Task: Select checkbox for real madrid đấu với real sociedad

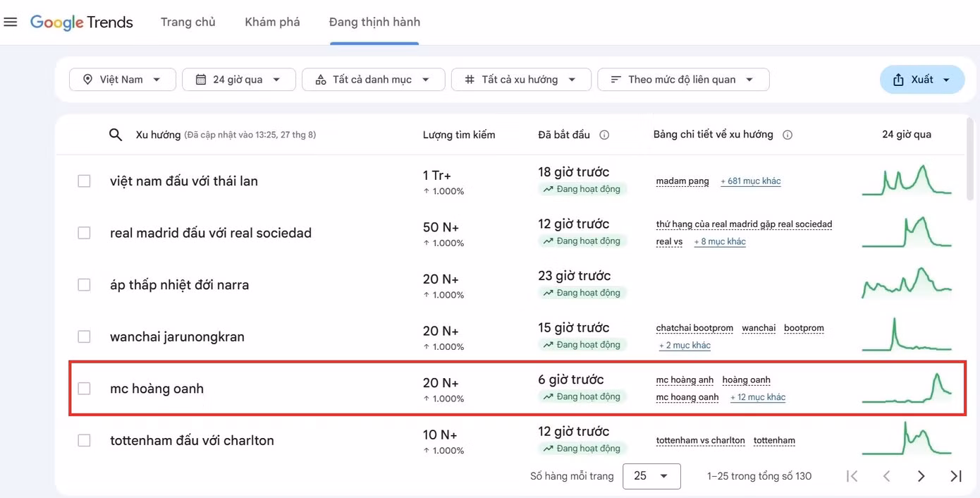Action: coord(84,233)
